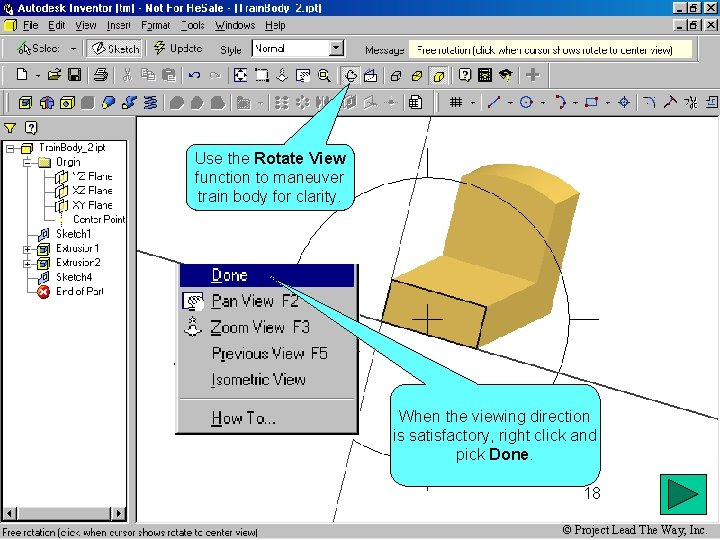
Task: Open the Select mode dropdown arrow
Action: (73, 48)
